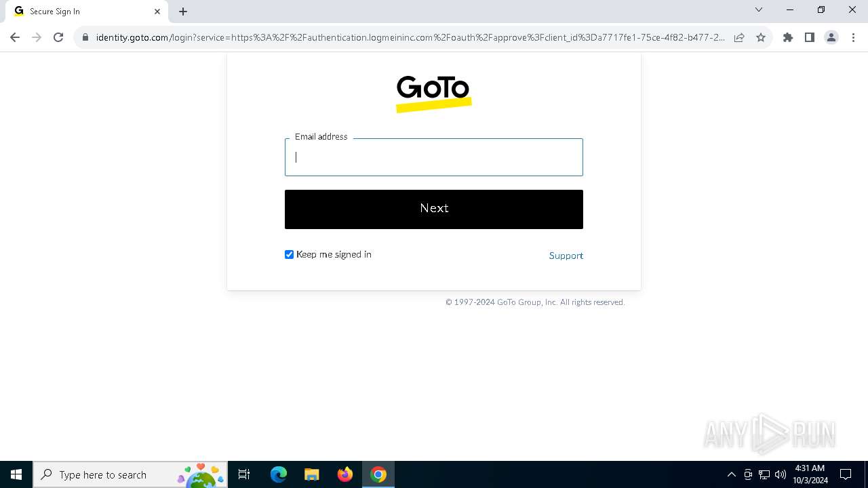
Task: Close the Secure Sign In tab
Action: 157,12
